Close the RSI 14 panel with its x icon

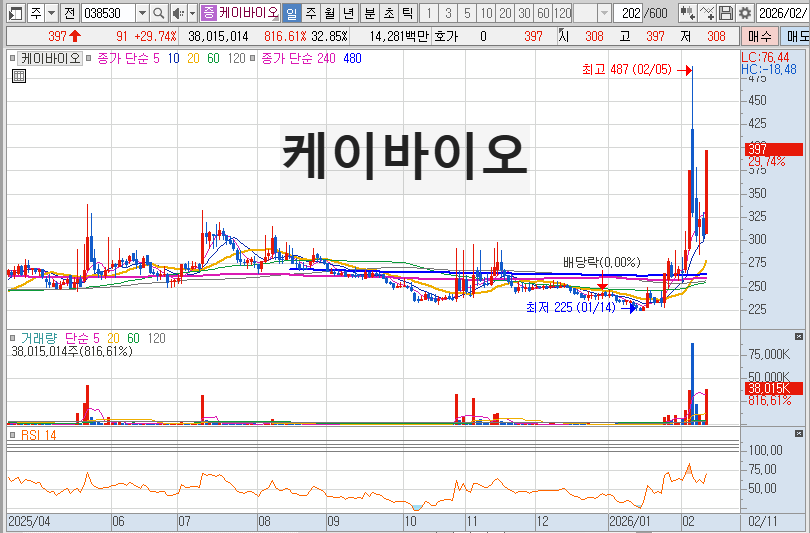[799, 433]
